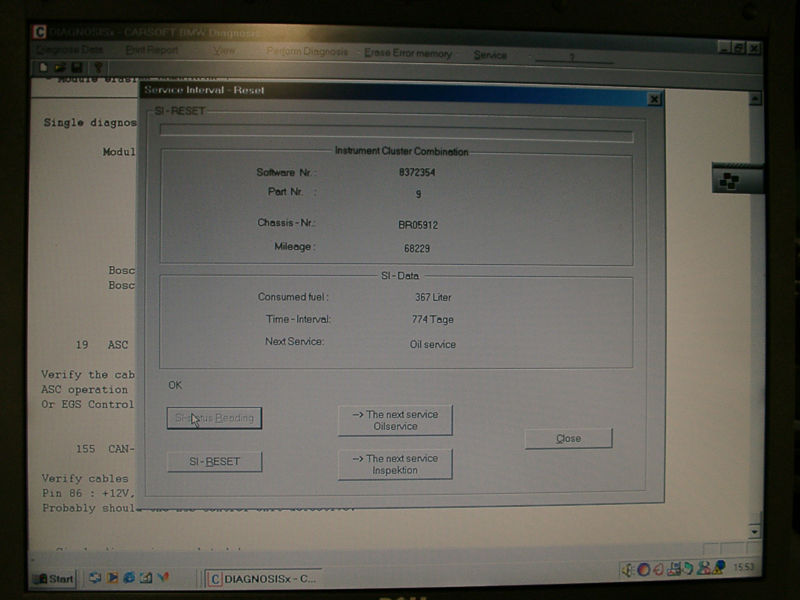The image size is (800, 600).
Task: Click the help question mark toolbar icon
Action: coord(98,67)
